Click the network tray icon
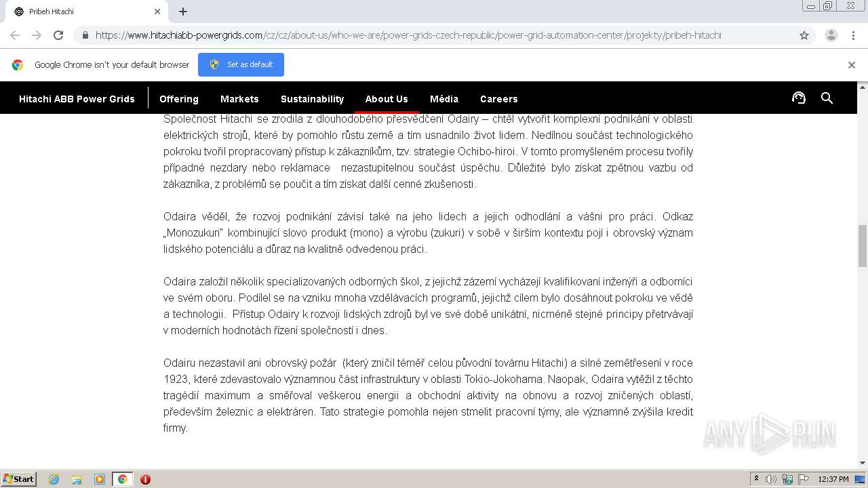Viewport: 868px width, 488px height. [x=787, y=479]
